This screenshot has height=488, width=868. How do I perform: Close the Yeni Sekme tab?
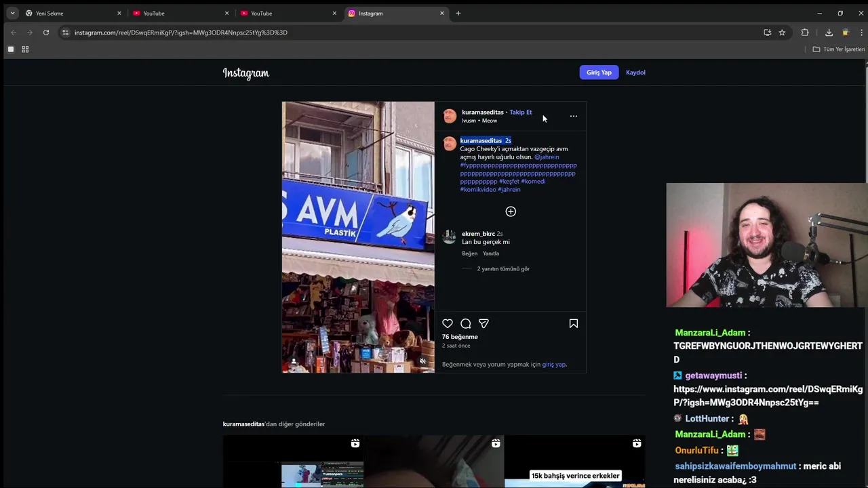point(119,13)
